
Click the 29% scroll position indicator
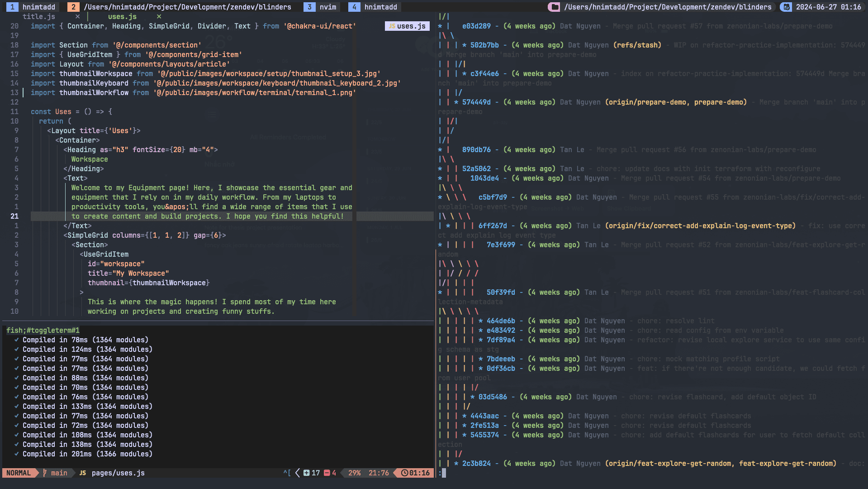point(356,473)
